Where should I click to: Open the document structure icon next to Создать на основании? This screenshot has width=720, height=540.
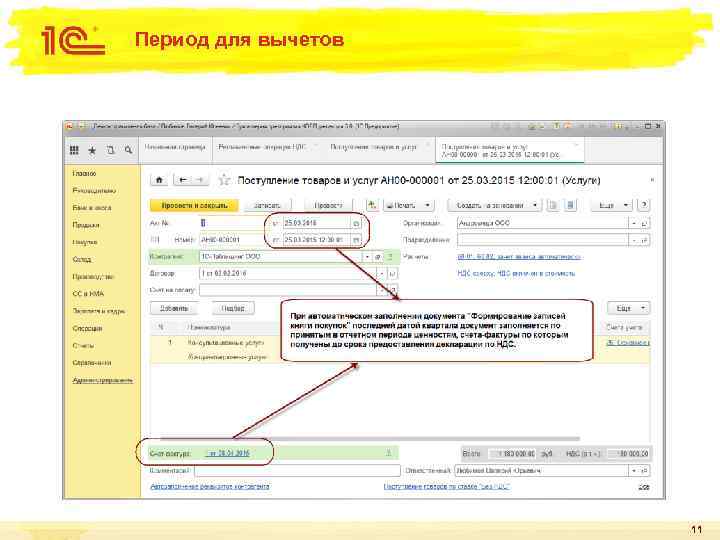point(553,205)
